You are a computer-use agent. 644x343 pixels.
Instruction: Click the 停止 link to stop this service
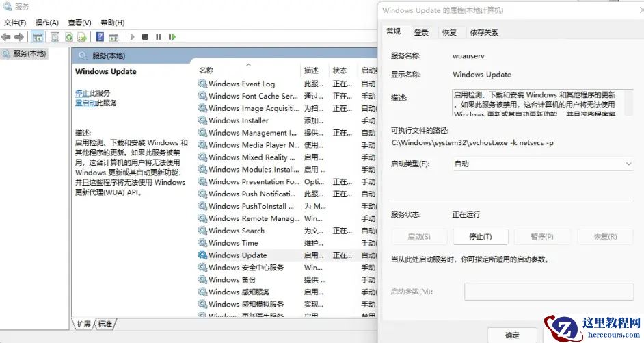[x=82, y=93]
